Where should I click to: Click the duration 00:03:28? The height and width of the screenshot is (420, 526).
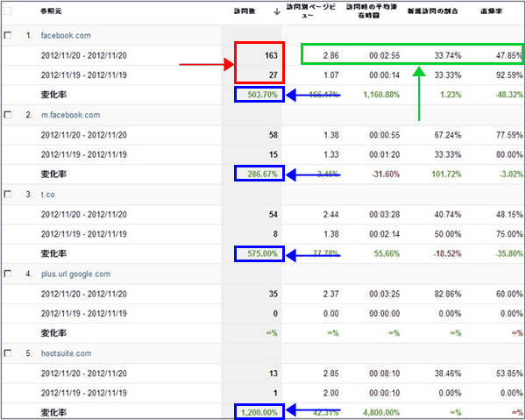(x=385, y=214)
